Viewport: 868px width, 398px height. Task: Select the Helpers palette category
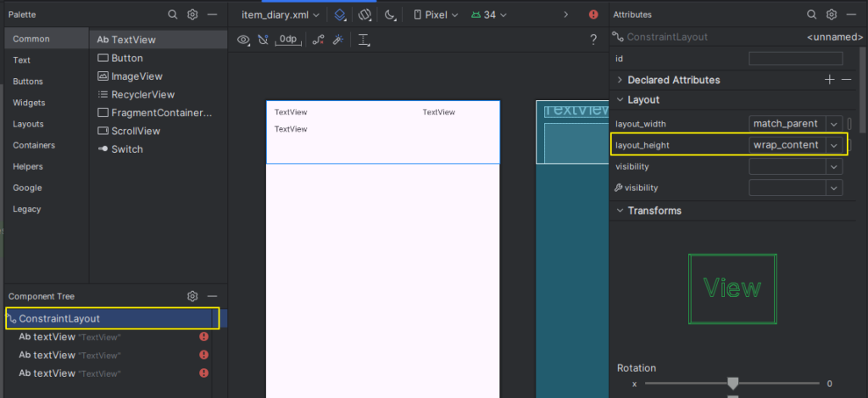point(47,166)
